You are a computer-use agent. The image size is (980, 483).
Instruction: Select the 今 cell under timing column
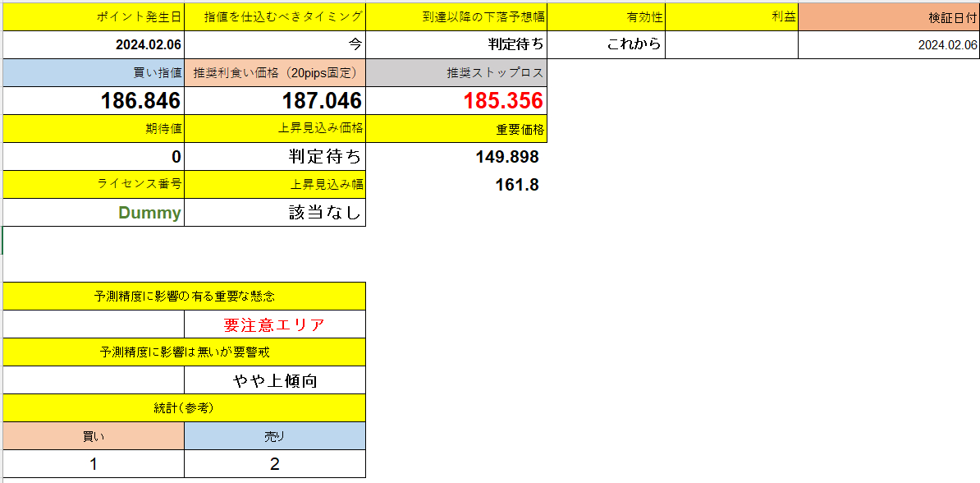pyautogui.click(x=275, y=44)
